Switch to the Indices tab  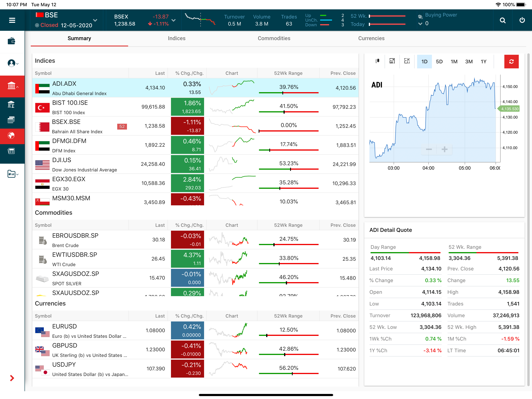[177, 38]
